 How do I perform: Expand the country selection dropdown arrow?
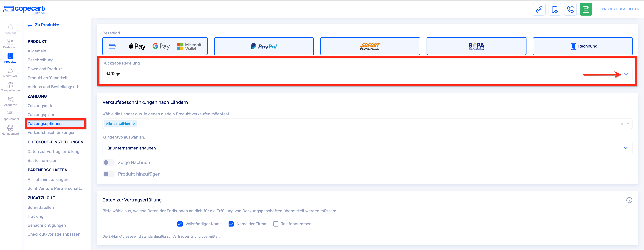coord(628,124)
